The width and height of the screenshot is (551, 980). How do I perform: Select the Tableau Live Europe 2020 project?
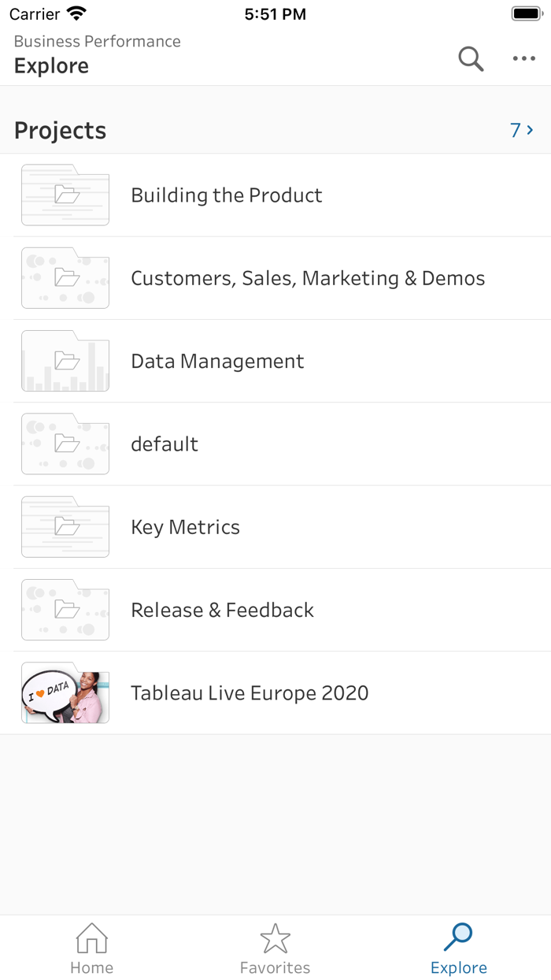coord(250,693)
